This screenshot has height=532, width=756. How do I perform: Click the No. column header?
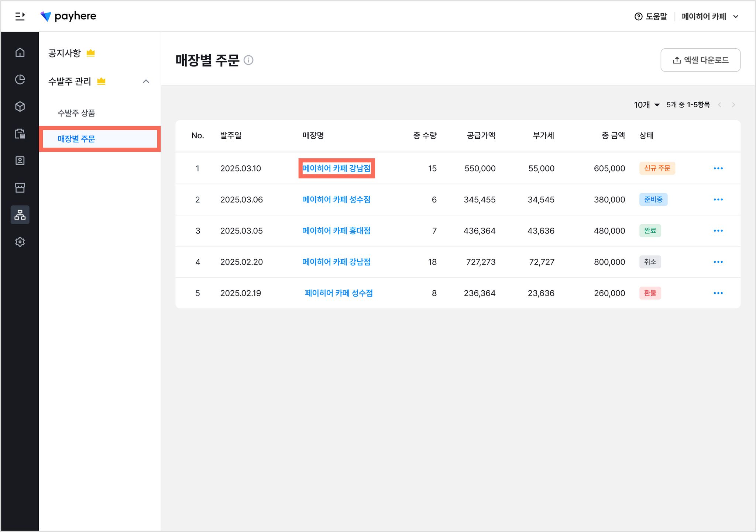197,135
